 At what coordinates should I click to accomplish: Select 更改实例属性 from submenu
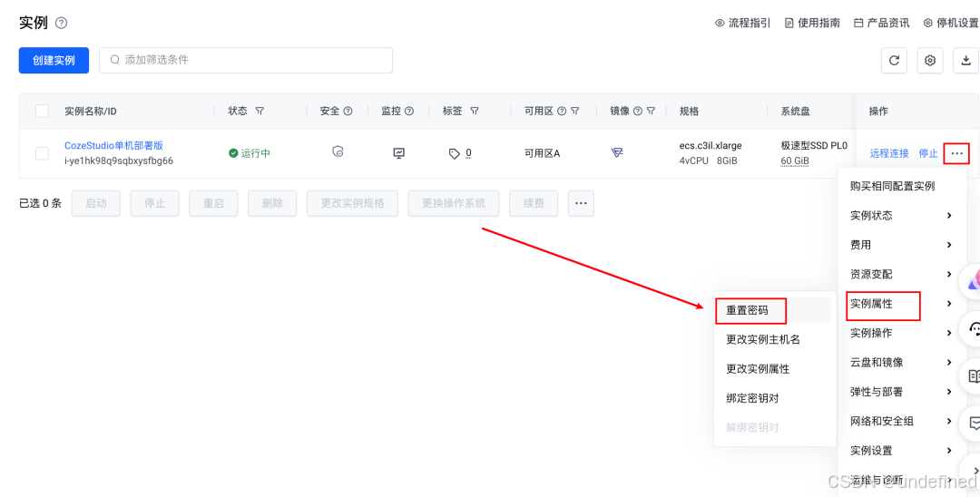coord(774,368)
